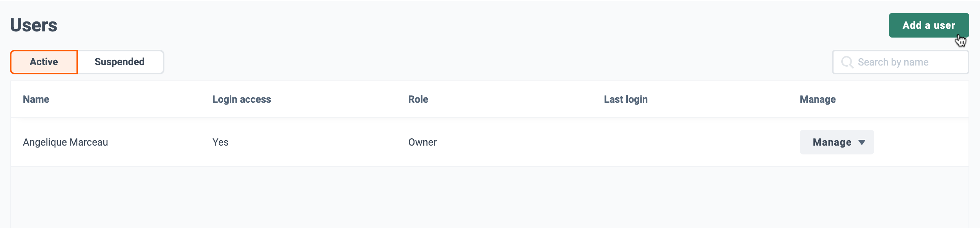Click the Role column header
The image size is (980, 228).
tap(418, 99)
